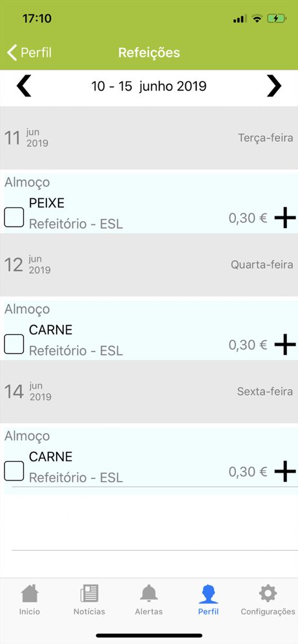Image resolution: width=298 pixels, height=644 pixels.
Task: Check the PEIXE meal checkbox
Action: (14, 217)
